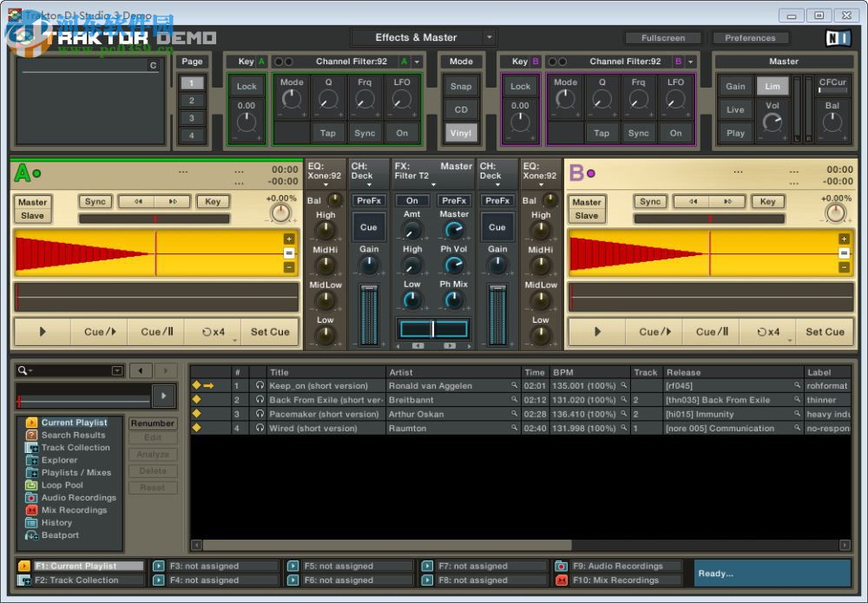The image size is (868, 603).
Task: Switch to the F2: Track Collection tab
Action: pos(79,580)
